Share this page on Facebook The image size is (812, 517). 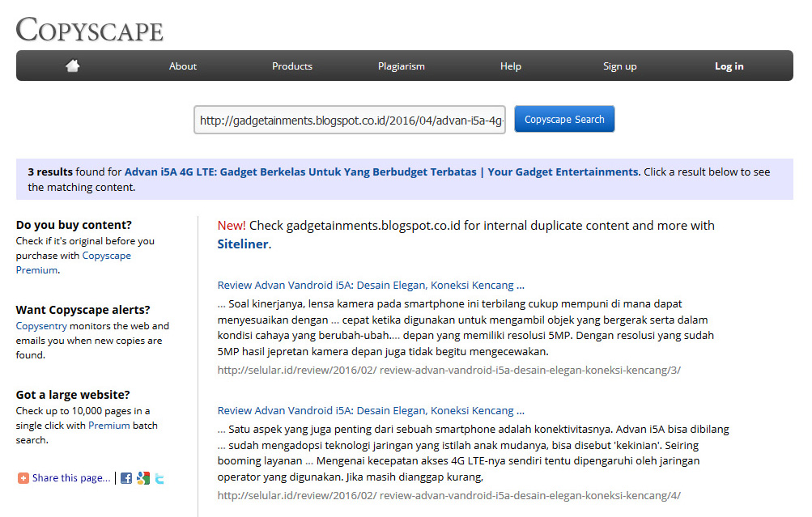125,478
